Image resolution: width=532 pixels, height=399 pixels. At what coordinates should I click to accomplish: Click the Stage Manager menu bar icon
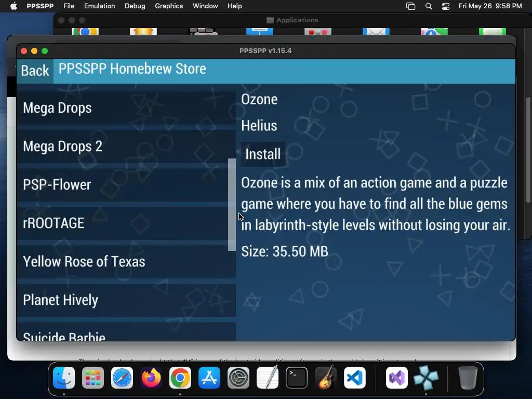(410, 6)
